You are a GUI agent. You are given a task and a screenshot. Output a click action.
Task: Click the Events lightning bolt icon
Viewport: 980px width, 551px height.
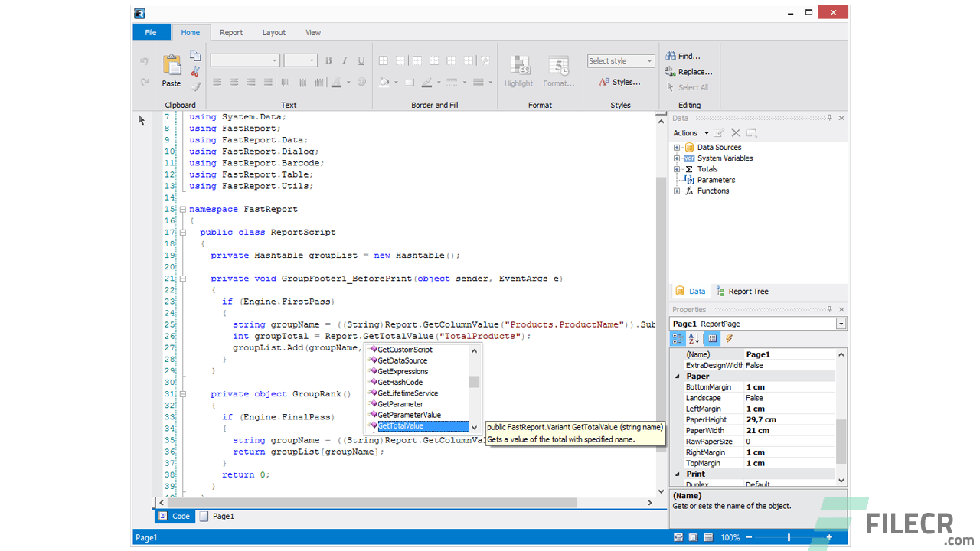coord(729,339)
